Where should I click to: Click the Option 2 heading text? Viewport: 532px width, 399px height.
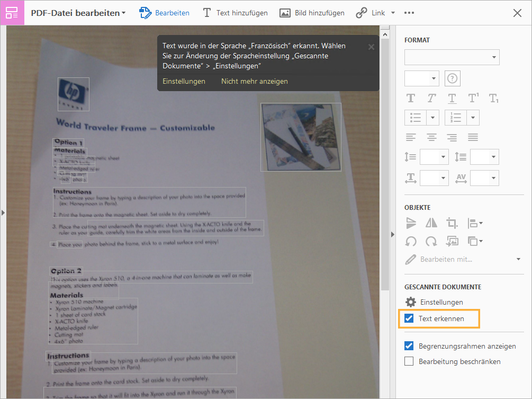click(x=66, y=271)
